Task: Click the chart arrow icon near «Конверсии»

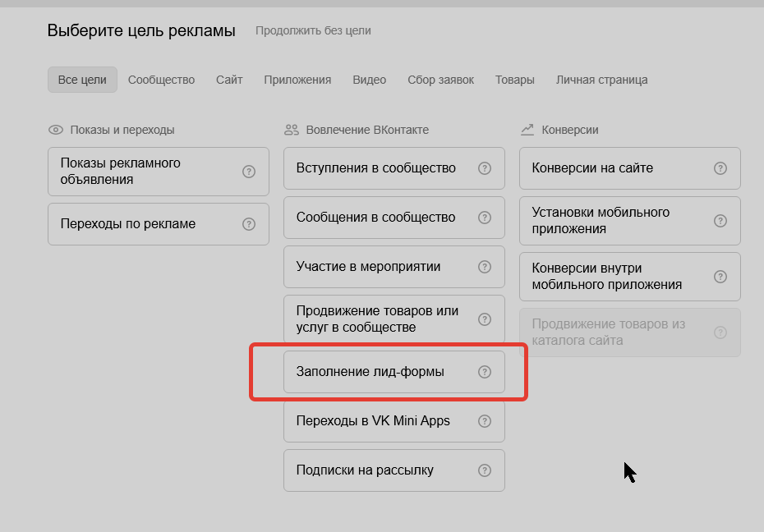Action: (527, 129)
